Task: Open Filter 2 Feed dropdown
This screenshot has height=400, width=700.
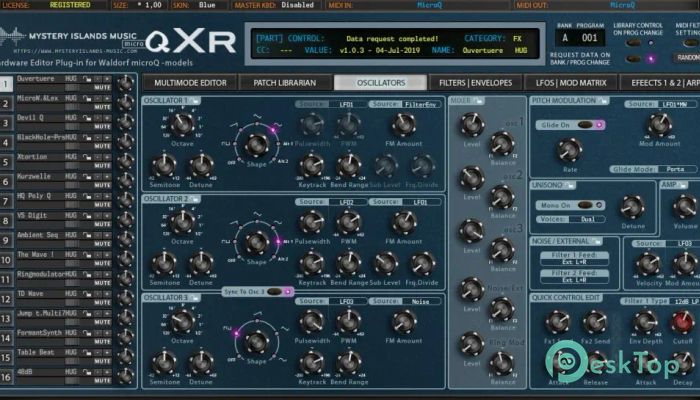Action: (x=574, y=276)
